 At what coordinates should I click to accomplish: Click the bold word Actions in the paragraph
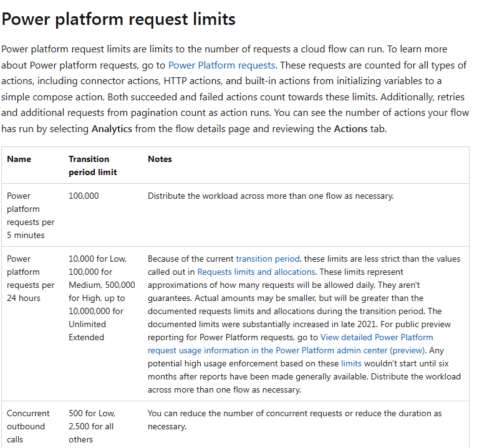coord(350,129)
